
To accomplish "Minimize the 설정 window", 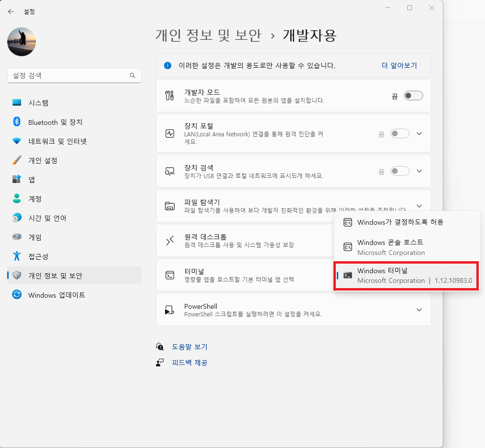I will [x=387, y=8].
